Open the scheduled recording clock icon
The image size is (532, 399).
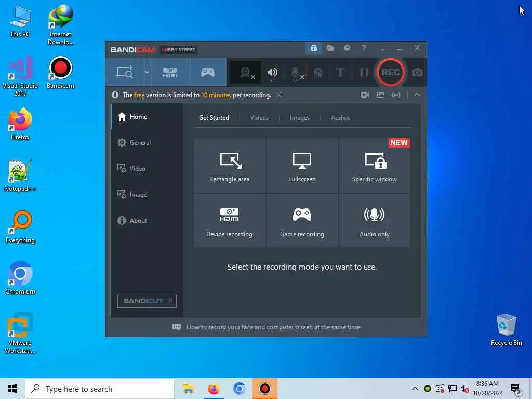pyautogui.click(x=347, y=48)
